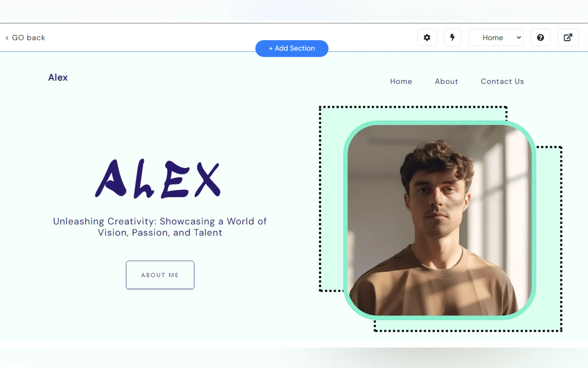Image resolution: width=588 pixels, height=368 pixels.
Task: Select the Alex site logo text
Action: tap(58, 77)
